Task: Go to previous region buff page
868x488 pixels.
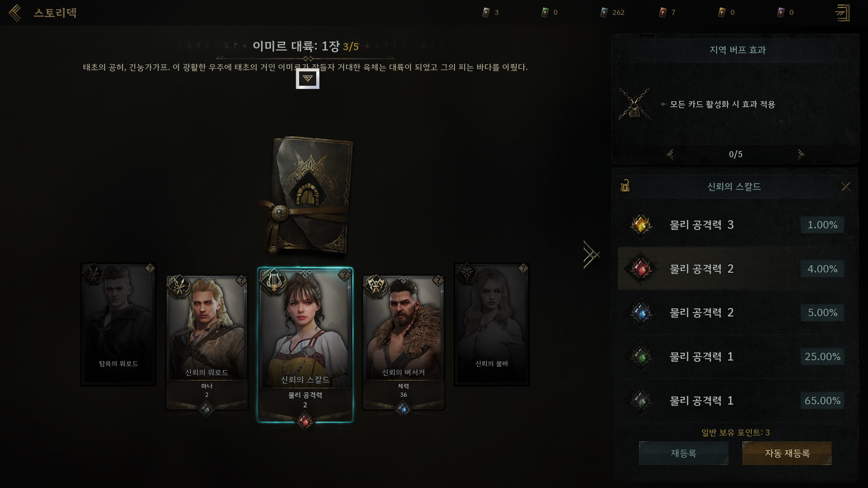Action: [x=670, y=154]
